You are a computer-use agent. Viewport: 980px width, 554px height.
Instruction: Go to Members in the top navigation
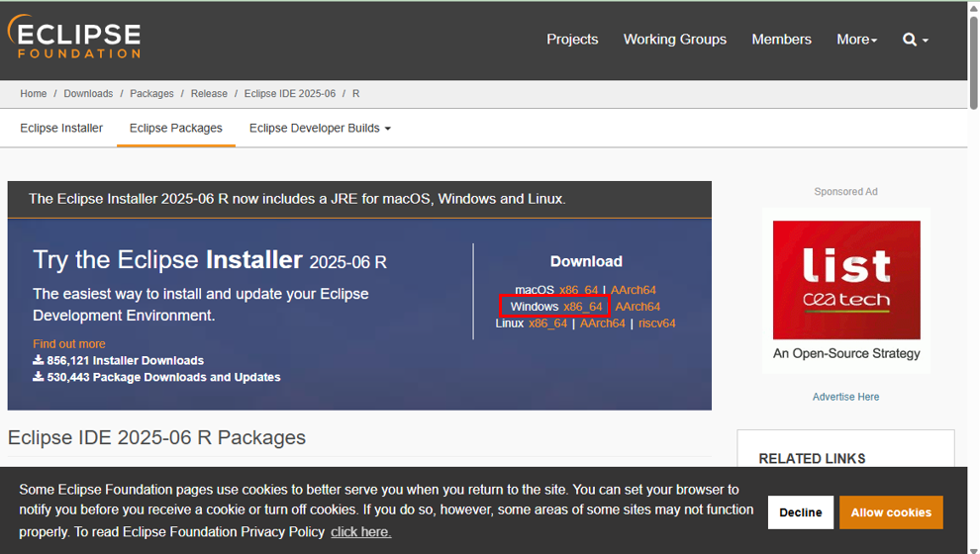[x=781, y=40]
